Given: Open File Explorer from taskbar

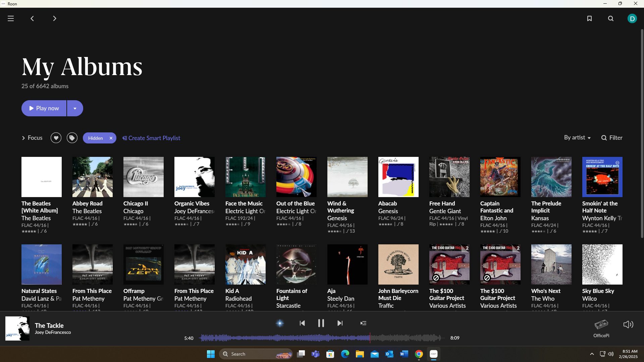Looking at the screenshot, I should point(360,354).
